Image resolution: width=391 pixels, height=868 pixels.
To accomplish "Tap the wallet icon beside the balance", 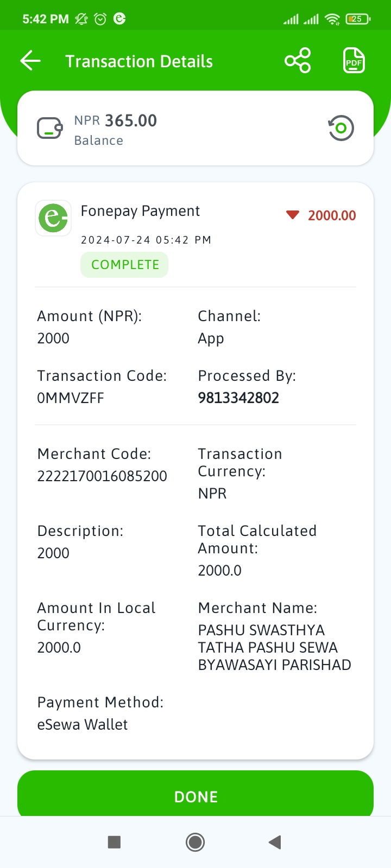I will pos(50,129).
